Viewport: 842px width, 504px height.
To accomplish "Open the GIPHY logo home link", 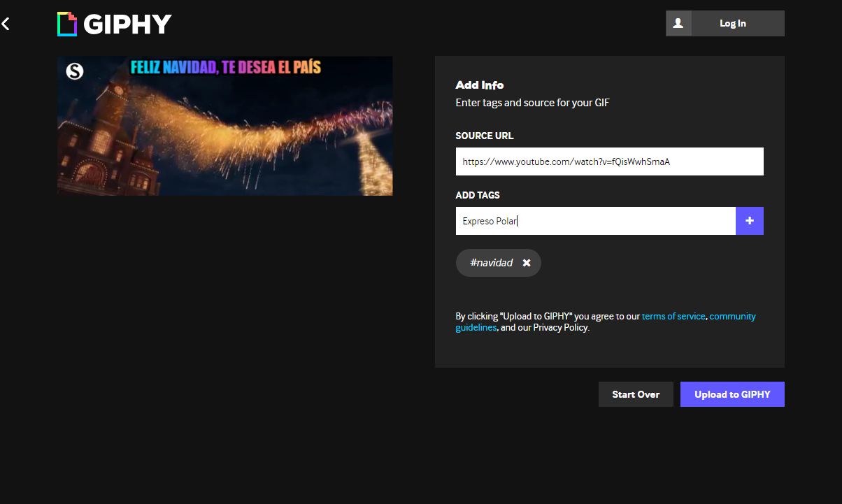I will (115, 24).
